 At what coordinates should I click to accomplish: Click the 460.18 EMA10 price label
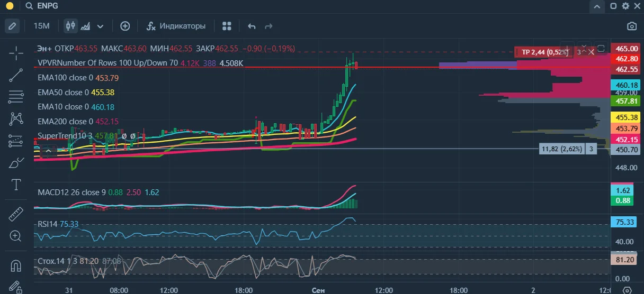tap(627, 85)
